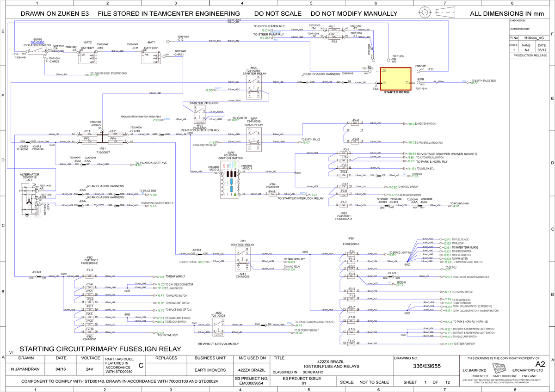Select the TO FUEL GUAGE label
This screenshot has width=555, height=392.
coord(460,239)
